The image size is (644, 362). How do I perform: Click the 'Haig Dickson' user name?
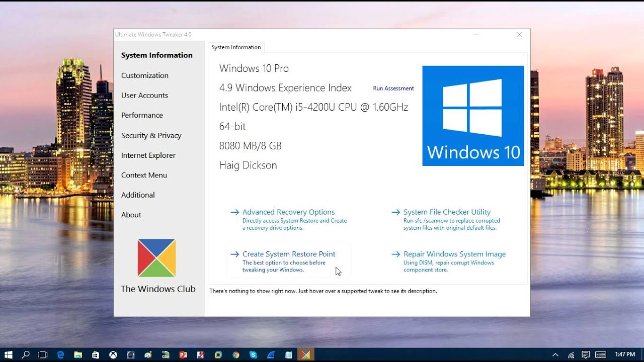(x=248, y=165)
